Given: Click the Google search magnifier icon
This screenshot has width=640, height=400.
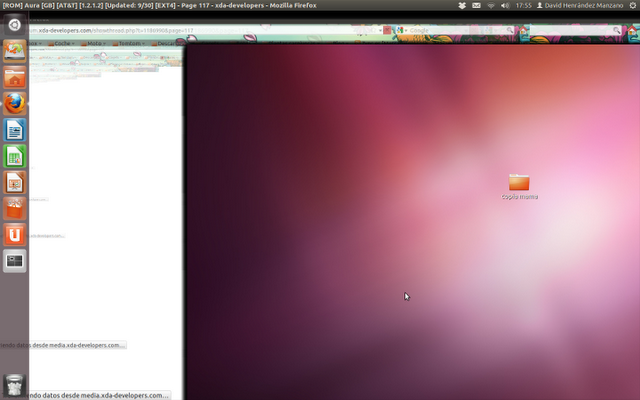Looking at the screenshot, I should coord(510,30).
